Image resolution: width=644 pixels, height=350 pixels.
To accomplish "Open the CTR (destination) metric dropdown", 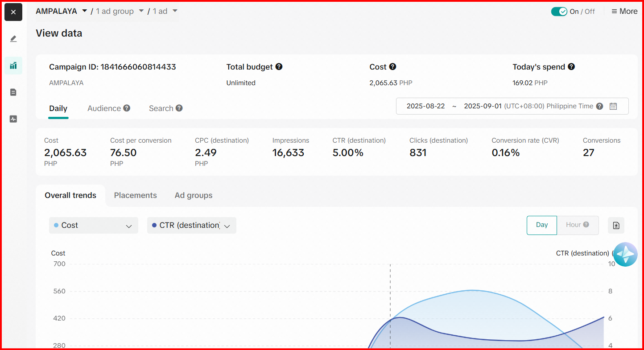I will [191, 226].
